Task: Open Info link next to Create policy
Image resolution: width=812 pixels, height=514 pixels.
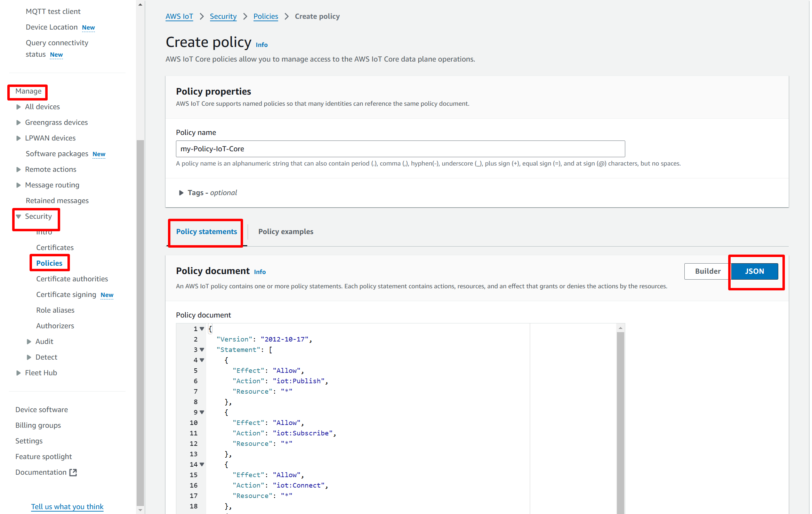Action: click(x=262, y=45)
